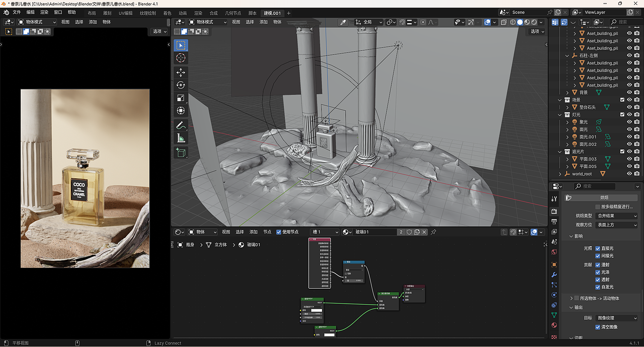Uncheck the 自发光 checkbox

[598, 287]
